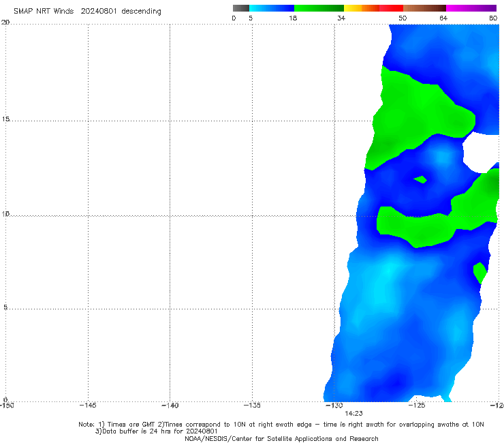Click the red segment of the color bar
This screenshot has height=443, width=504.
click(x=391, y=8)
